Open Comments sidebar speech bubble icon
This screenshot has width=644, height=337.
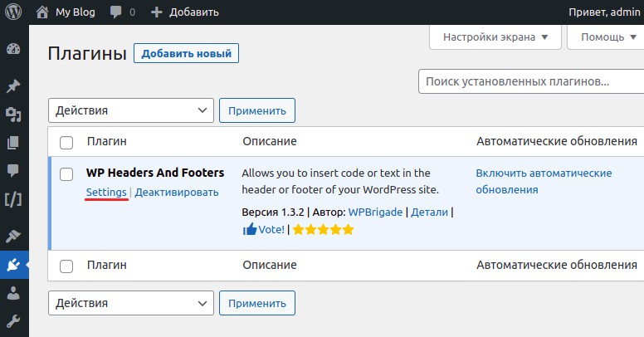[13, 170]
